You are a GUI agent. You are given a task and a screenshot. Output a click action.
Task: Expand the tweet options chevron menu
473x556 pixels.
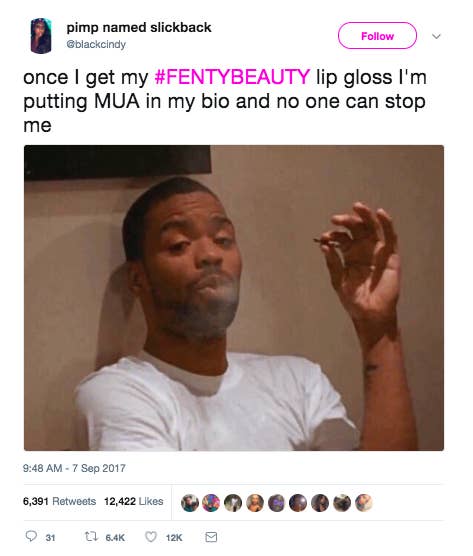436,36
